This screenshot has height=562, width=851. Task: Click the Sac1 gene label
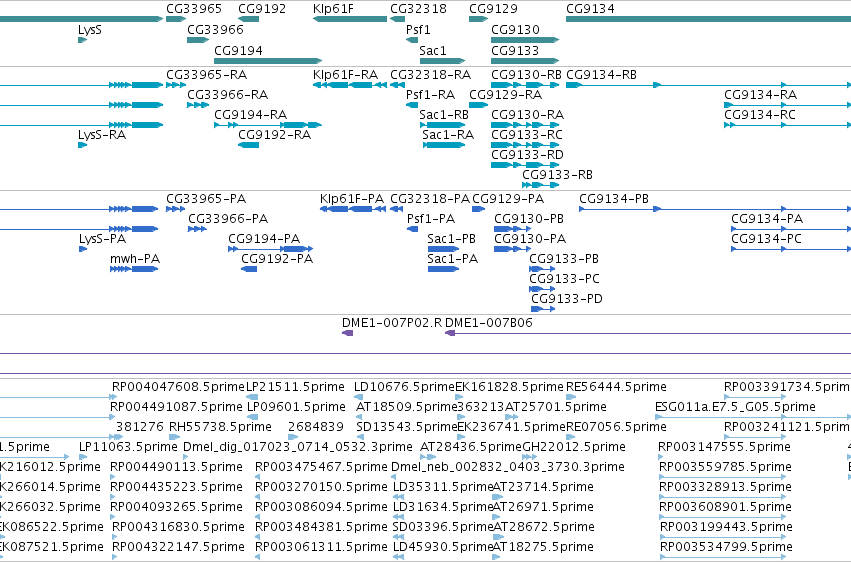[x=433, y=50]
